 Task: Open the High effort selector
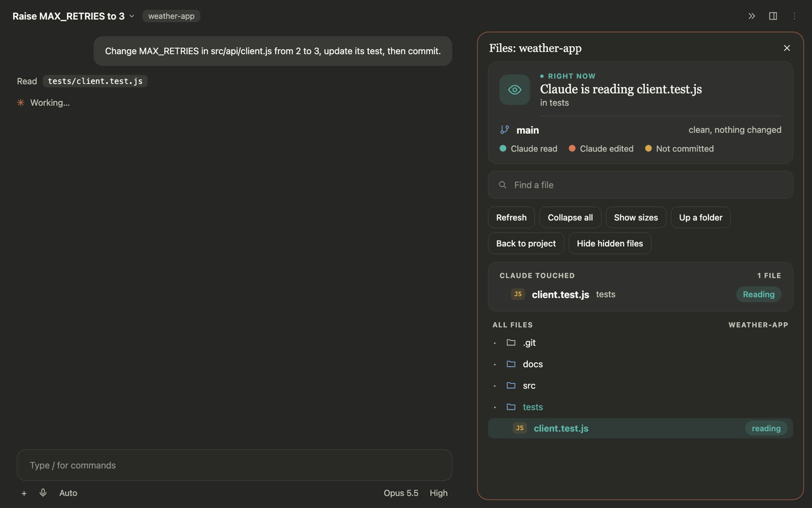click(438, 493)
